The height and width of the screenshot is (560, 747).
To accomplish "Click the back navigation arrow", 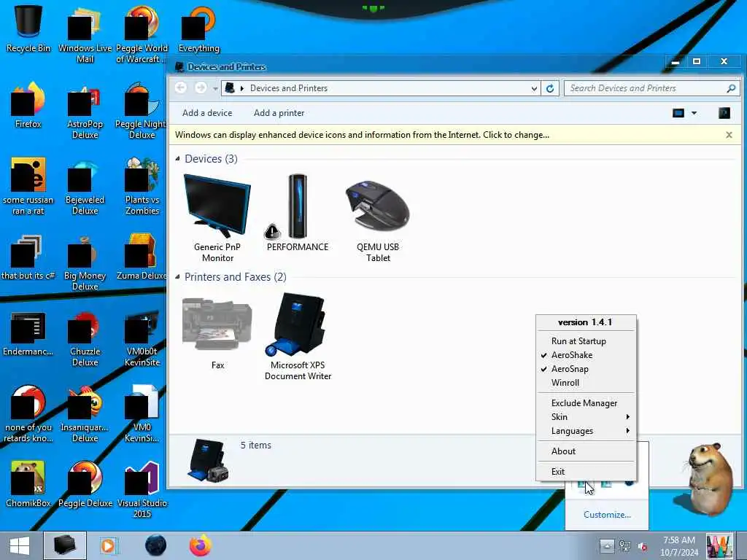I will click(181, 87).
